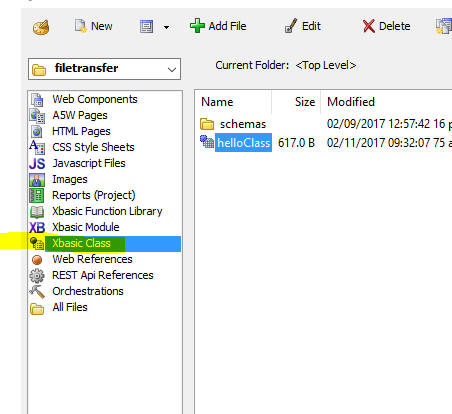Select the Web Components category
Viewport: 452px width, 414px height.
coord(95,99)
